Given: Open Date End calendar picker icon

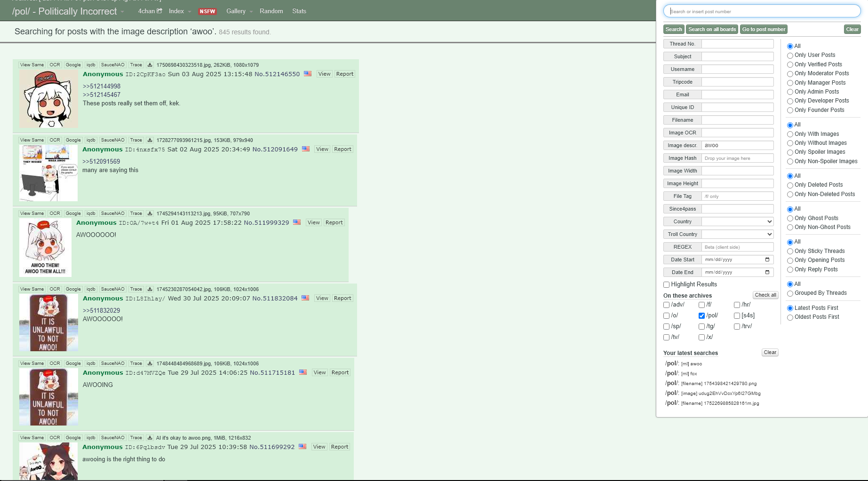Looking at the screenshot, I should (x=767, y=272).
